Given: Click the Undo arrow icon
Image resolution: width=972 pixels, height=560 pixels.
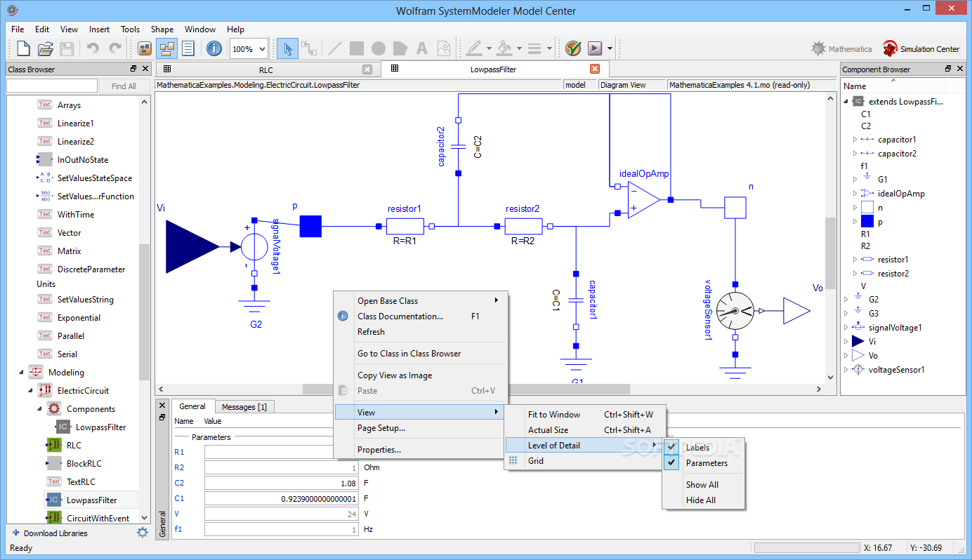Looking at the screenshot, I should pos(93,48).
